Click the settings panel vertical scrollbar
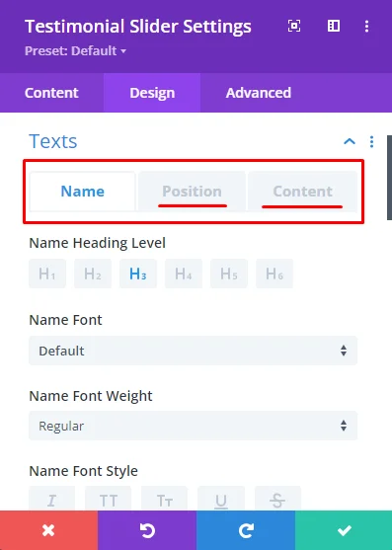This screenshot has width=392, height=550. 389,178
